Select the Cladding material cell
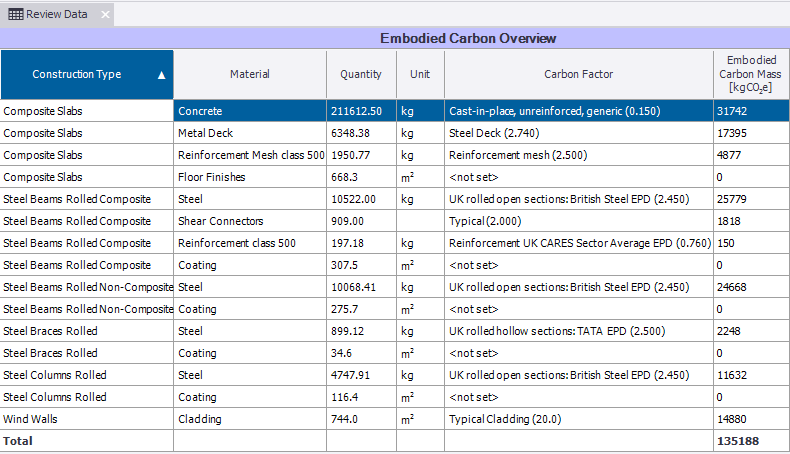Image resolution: width=790 pixels, height=454 pixels. point(250,419)
